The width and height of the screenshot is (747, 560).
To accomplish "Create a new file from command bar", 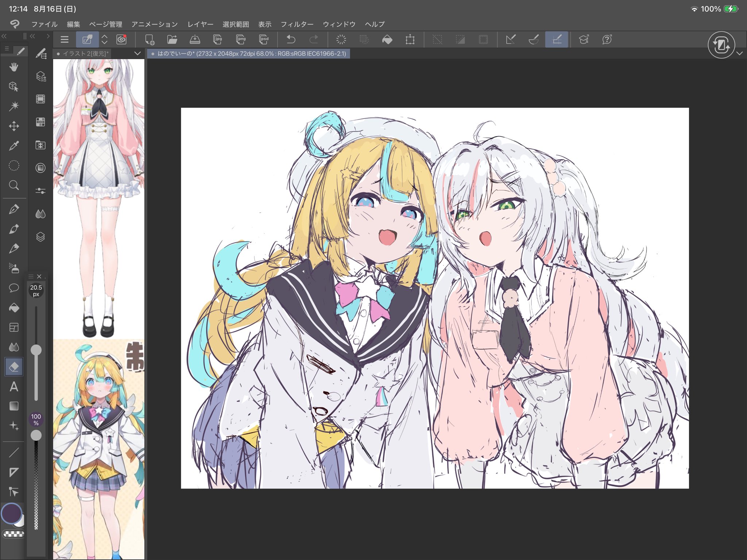I will click(150, 39).
